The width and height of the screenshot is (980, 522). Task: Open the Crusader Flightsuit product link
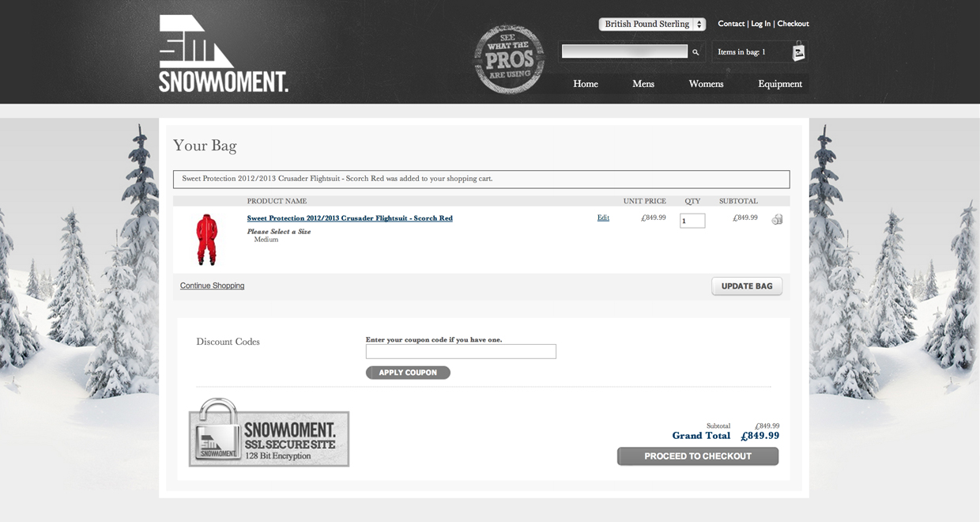tap(349, 218)
